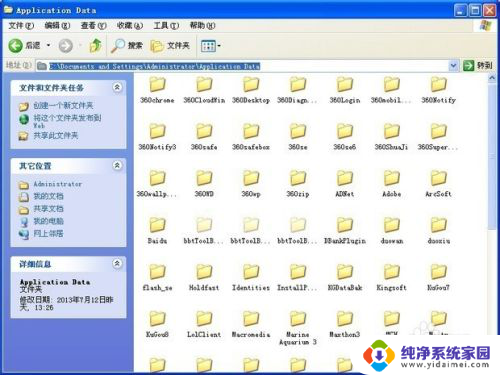Select the 360zip folder
This screenshot has height=375, width=500.
pyautogui.click(x=298, y=184)
